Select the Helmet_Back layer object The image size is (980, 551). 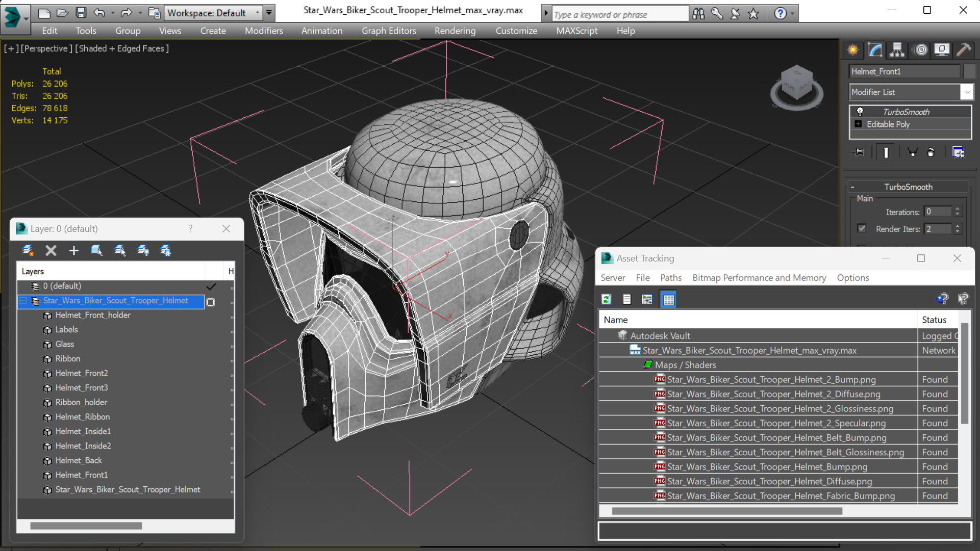79,460
